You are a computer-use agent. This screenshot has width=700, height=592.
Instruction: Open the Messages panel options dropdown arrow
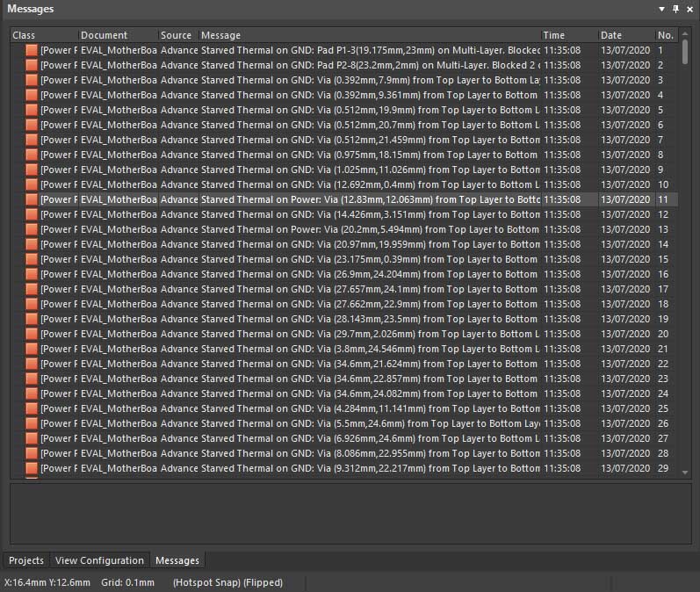click(661, 9)
